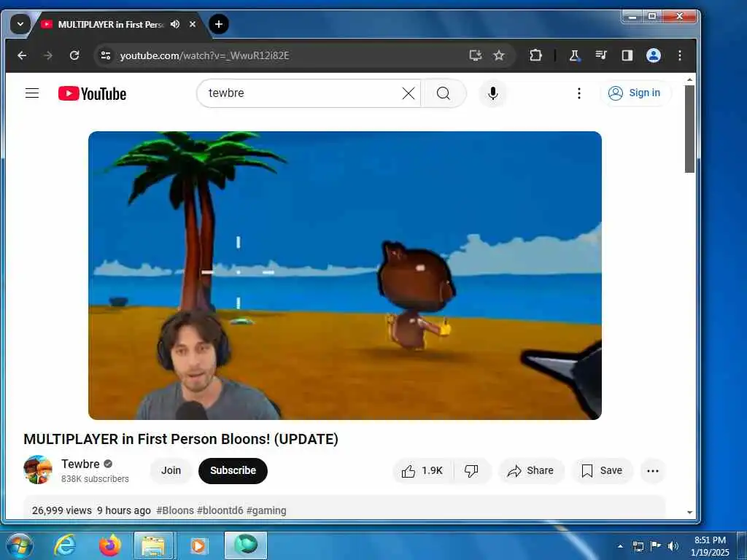The height and width of the screenshot is (560, 747).
Task: Click the scrollbar down arrow
Action: coord(689,513)
